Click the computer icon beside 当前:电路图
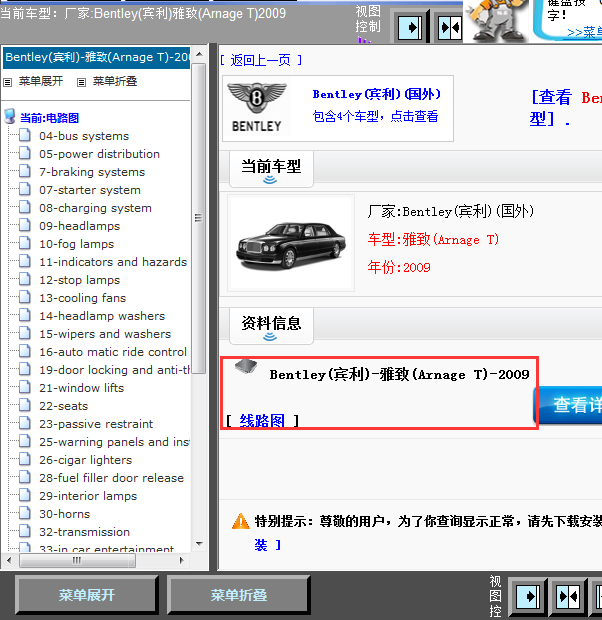This screenshot has width=602, height=620. coord(10,117)
